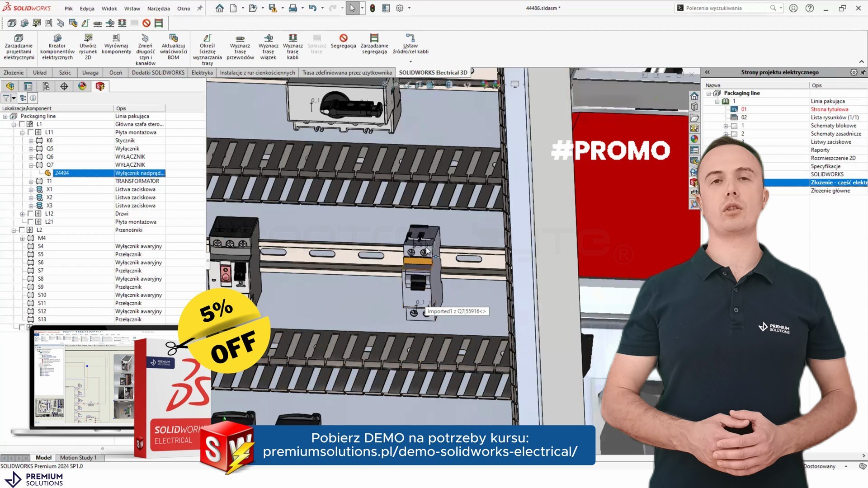Click the user login profile icon

tap(793, 8)
